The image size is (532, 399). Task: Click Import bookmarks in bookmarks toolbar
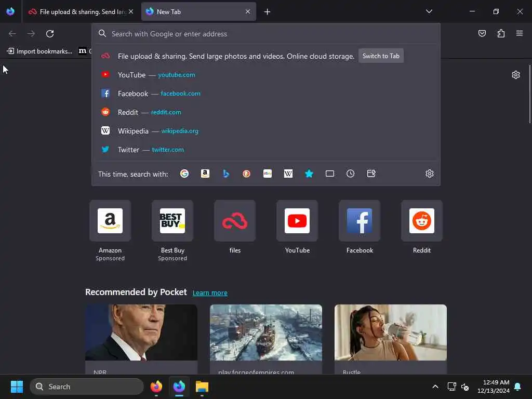39,51
